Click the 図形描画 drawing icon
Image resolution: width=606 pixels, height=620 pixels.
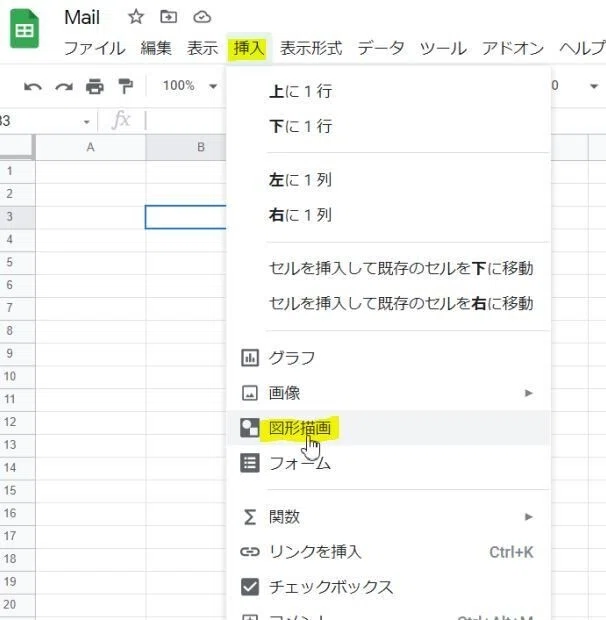click(250, 428)
